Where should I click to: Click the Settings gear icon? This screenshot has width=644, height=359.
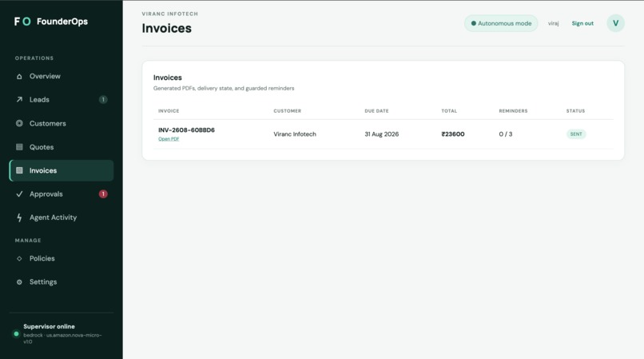click(19, 282)
